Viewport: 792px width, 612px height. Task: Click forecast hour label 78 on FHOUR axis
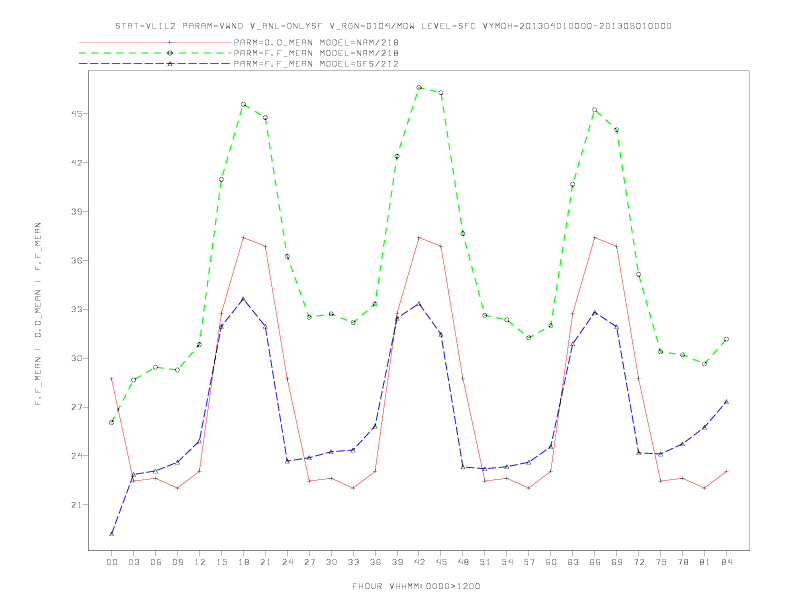[682, 562]
